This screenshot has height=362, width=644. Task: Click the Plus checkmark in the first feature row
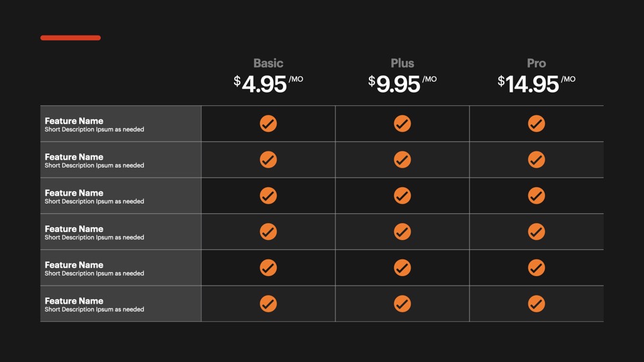coord(402,124)
